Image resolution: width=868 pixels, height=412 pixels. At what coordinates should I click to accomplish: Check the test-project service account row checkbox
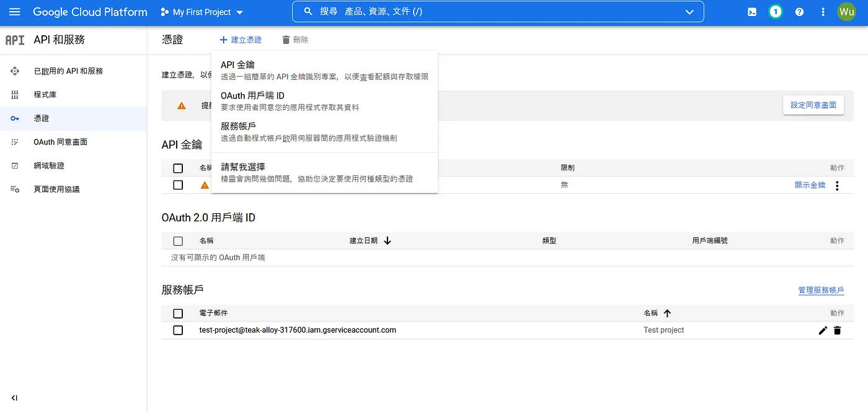178,330
